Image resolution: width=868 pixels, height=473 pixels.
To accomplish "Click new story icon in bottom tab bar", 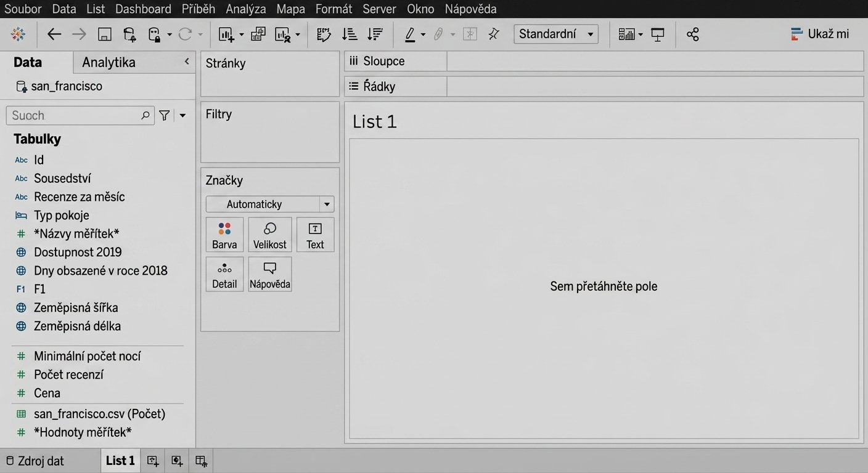I will coord(201,461).
